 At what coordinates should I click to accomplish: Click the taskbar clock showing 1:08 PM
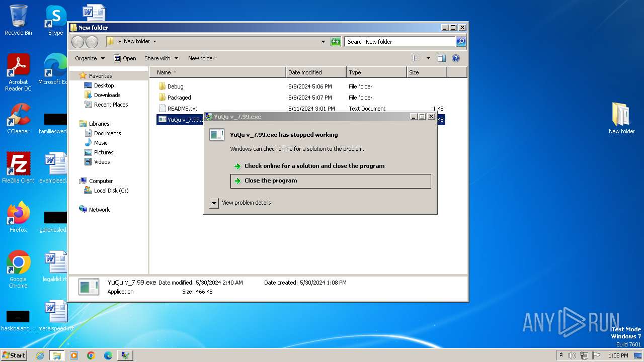[x=618, y=355]
